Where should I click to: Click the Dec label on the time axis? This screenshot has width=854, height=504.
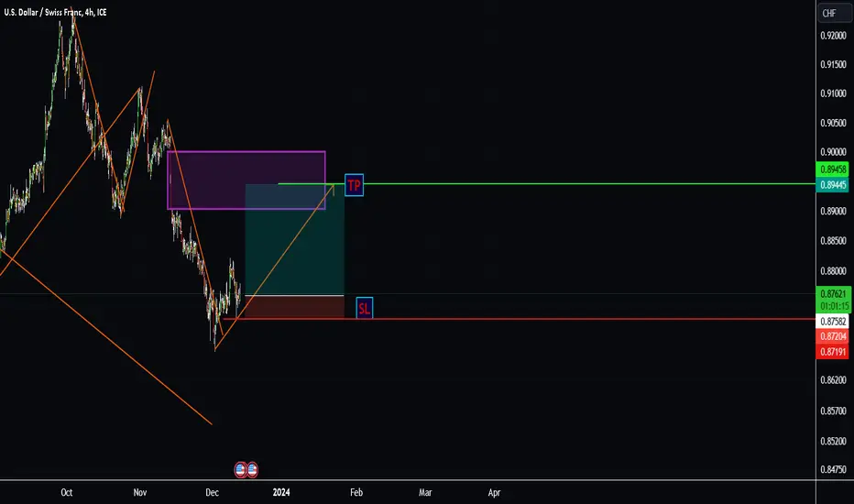pos(212,493)
